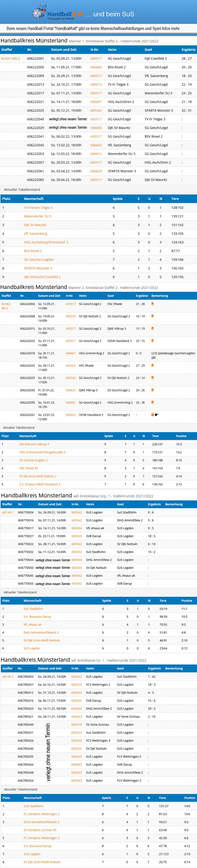Open the DJK Eintracht Hiltrup 3 team link
Image resolution: width=197 pixels, height=868 pixels.
(x=34, y=444)
